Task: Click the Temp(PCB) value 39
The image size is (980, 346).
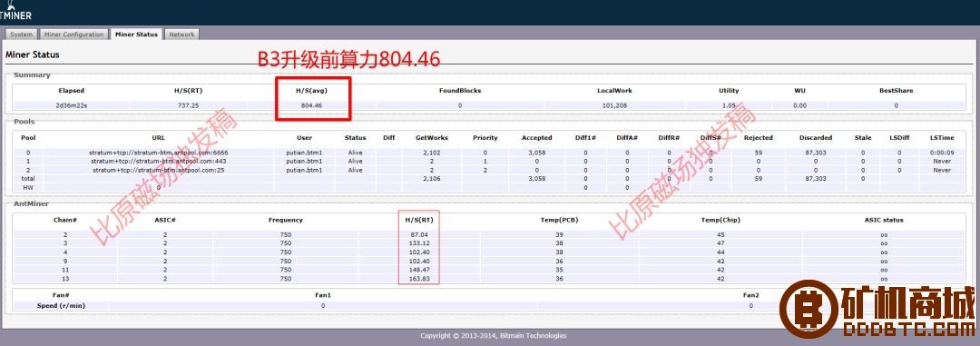Action: [x=559, y=234]
